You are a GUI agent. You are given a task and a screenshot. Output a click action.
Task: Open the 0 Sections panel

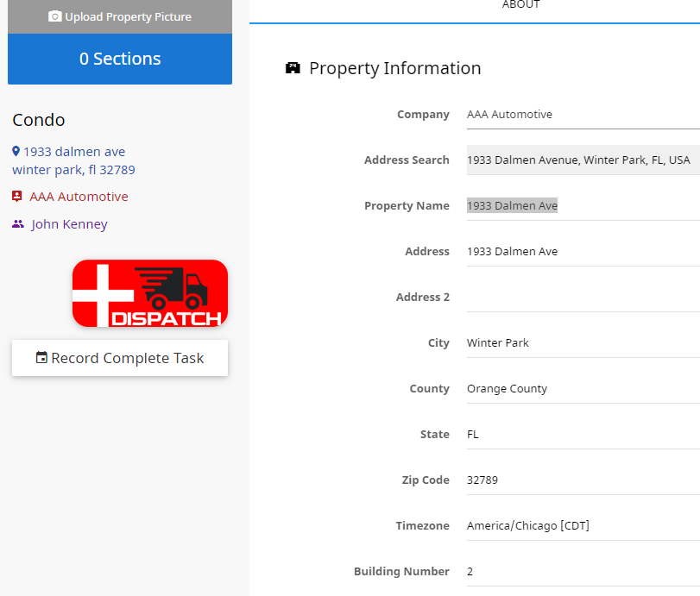[120, 59]
